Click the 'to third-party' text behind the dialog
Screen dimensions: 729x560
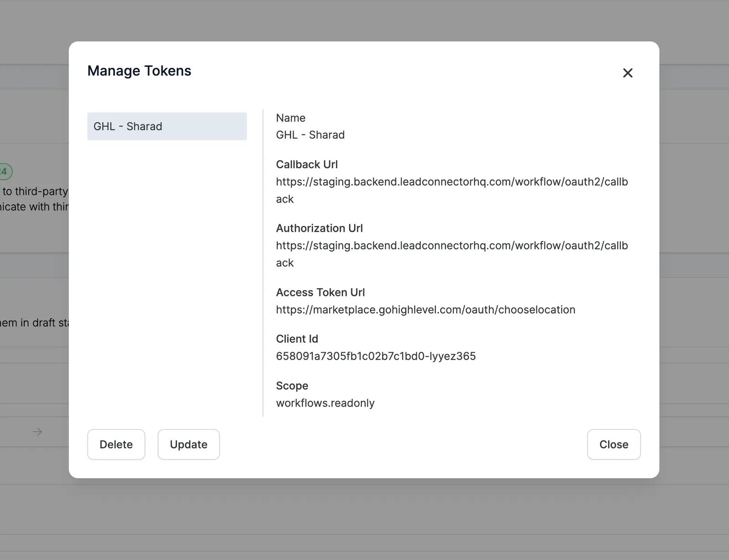point(35,191)
